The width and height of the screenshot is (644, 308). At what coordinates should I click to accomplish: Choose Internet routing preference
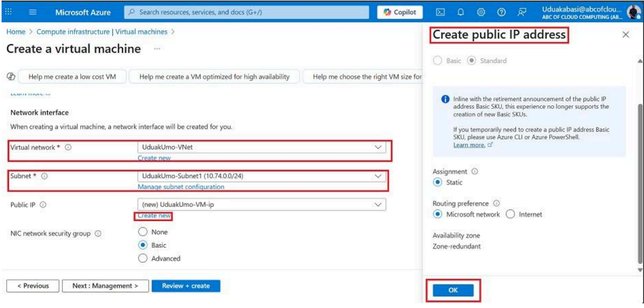click(x=510, y=214)
